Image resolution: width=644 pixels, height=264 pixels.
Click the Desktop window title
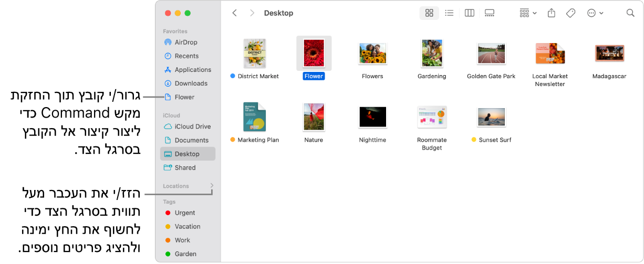click(278, 13)
